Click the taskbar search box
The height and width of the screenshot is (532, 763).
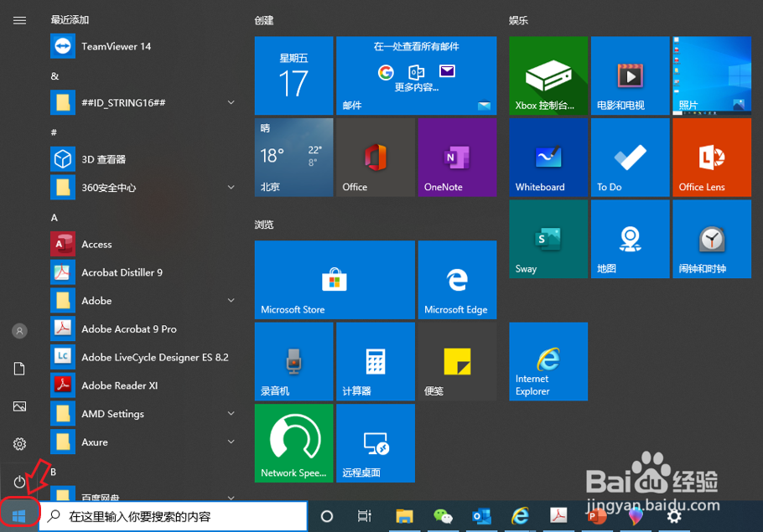(174, 516)
